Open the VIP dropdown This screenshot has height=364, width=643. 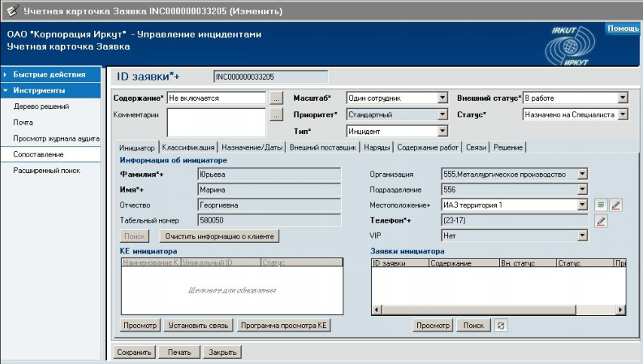[x=582, y=235]
